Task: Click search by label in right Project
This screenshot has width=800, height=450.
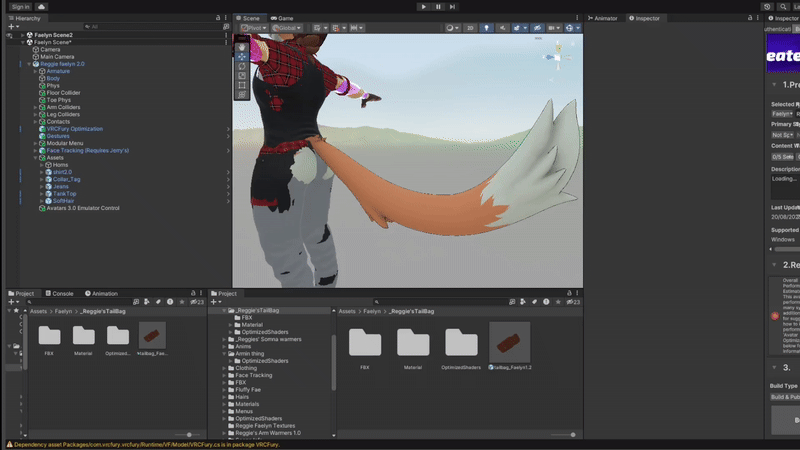Action: pyautogui.click(x=534, y=302)
